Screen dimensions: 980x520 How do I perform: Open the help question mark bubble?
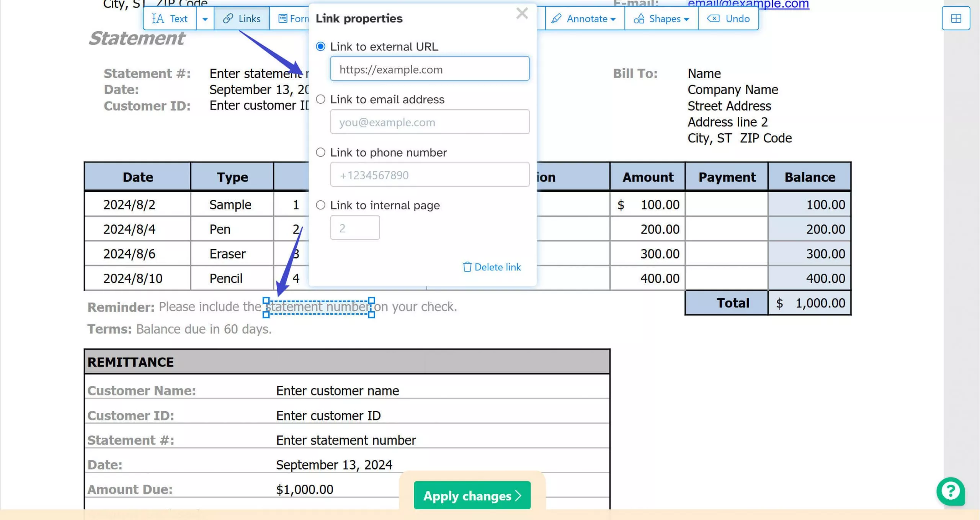[951, 491]
